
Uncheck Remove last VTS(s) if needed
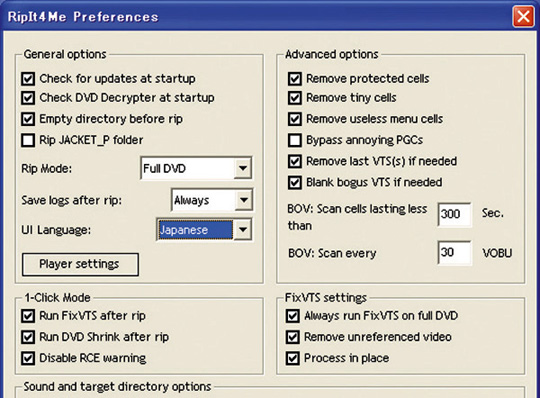pos(295,161)
